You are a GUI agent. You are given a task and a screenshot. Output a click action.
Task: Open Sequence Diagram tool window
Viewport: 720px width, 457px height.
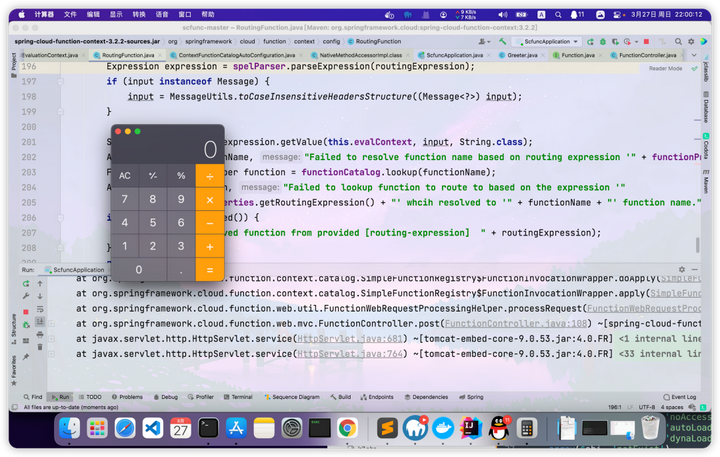[x=292, y=397]
